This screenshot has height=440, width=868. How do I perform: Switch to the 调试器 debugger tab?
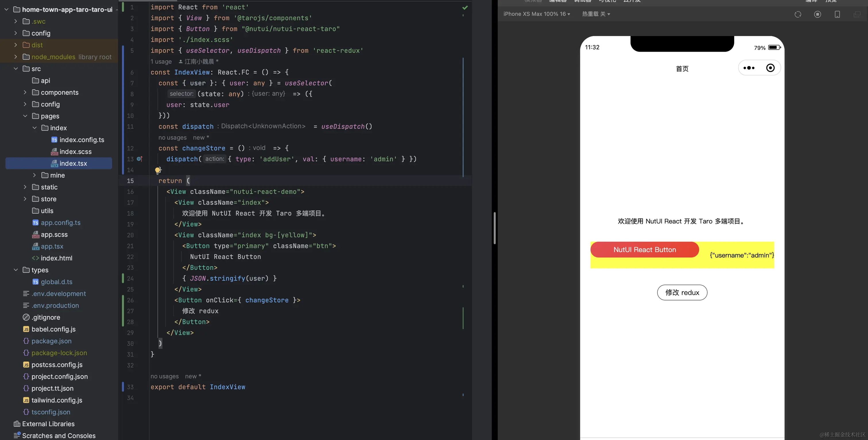[x=582, y=1]
